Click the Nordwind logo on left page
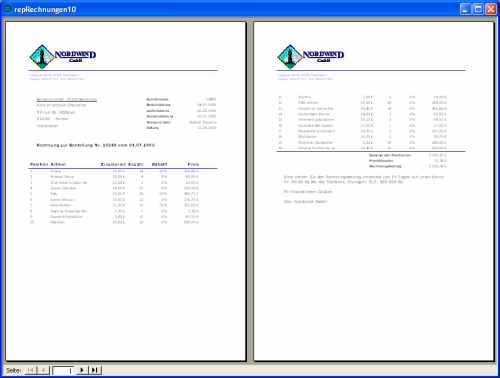Viewport: 500px width, 378px height. pyautogui.click(x=63, y=57)
